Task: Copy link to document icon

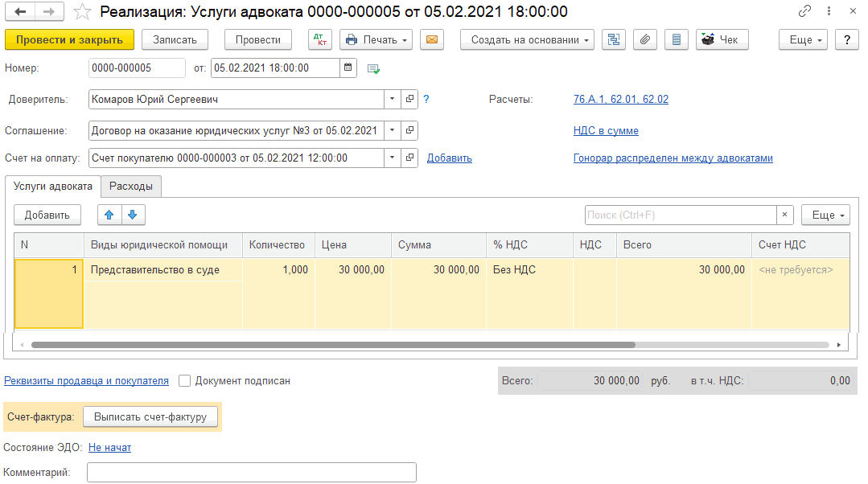Action: [804, 12]
